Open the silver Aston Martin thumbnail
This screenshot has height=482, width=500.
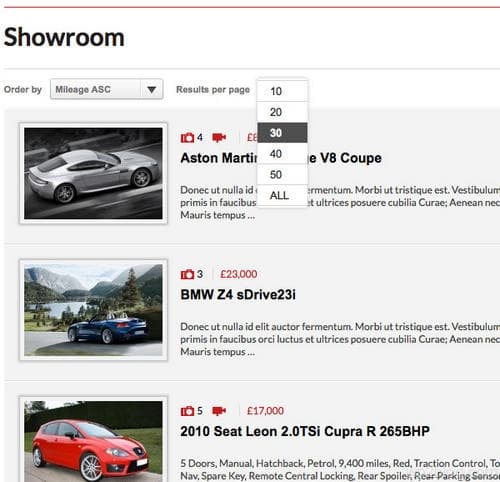pos(93,173)
